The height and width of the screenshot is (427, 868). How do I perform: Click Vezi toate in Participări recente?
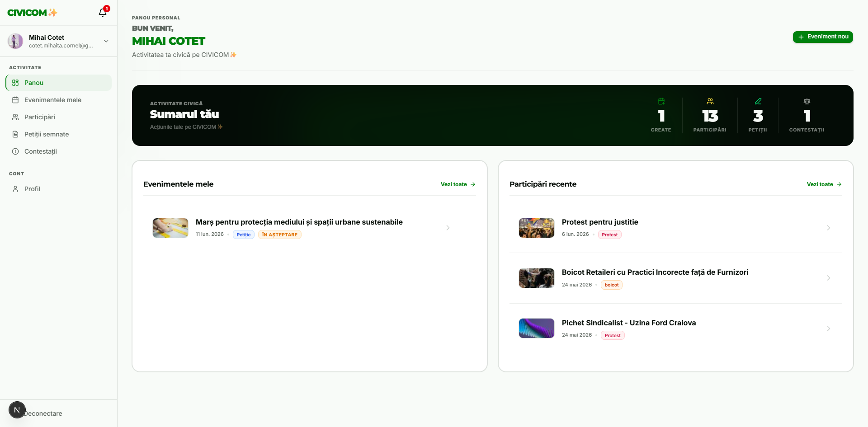(x=824, y=184)
